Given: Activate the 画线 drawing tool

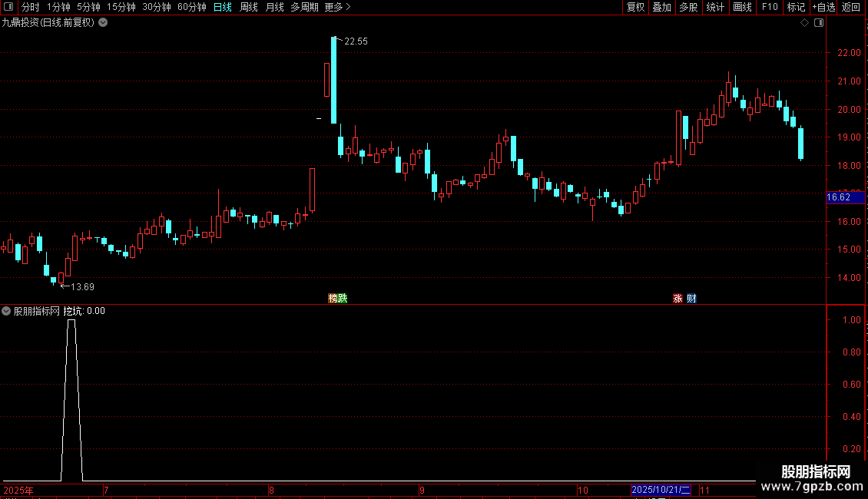Looking at the screenshot, I should (x=742, y=7).
